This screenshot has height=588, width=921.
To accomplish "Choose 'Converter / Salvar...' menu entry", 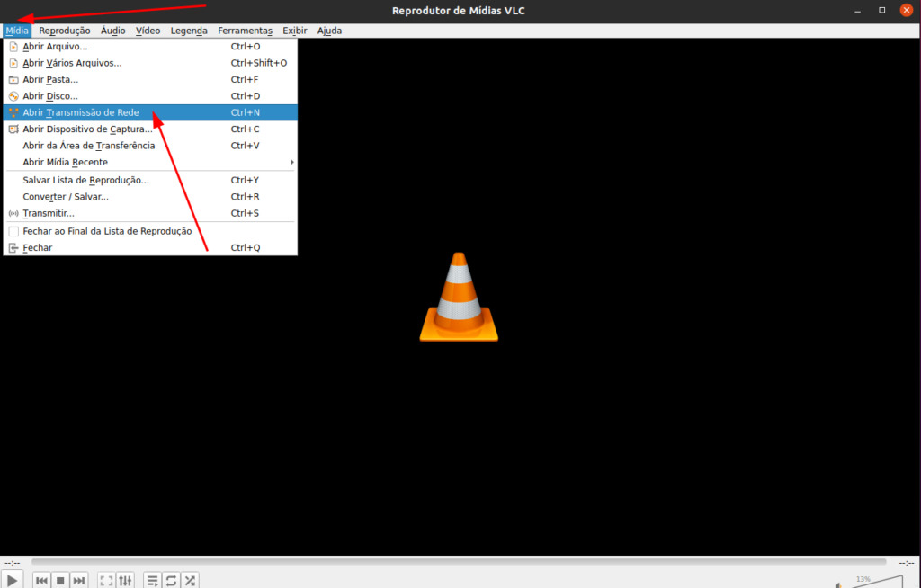I will point(66,196).
